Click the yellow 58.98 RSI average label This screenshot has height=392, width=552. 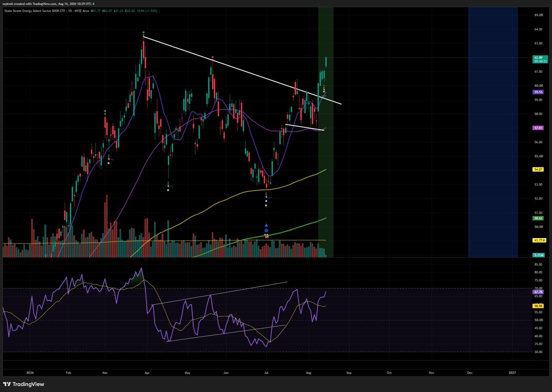[538, 306]
